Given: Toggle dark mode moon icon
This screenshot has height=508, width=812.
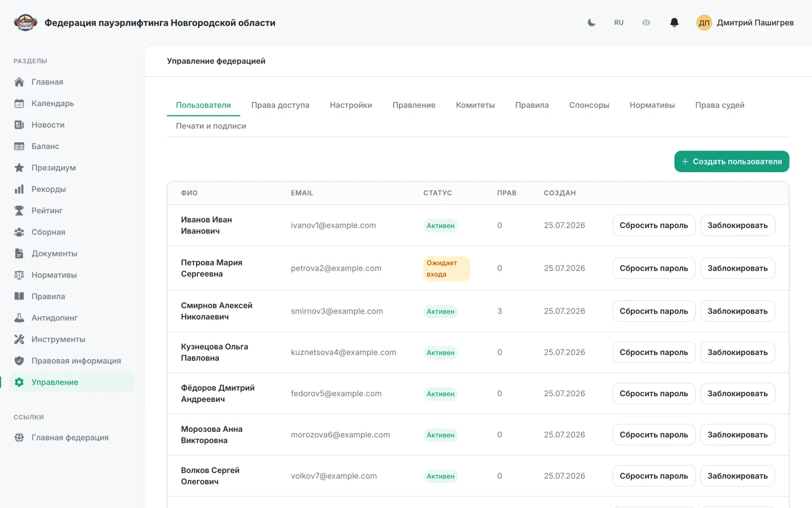Looking at the screenshot, I should 591,22.
